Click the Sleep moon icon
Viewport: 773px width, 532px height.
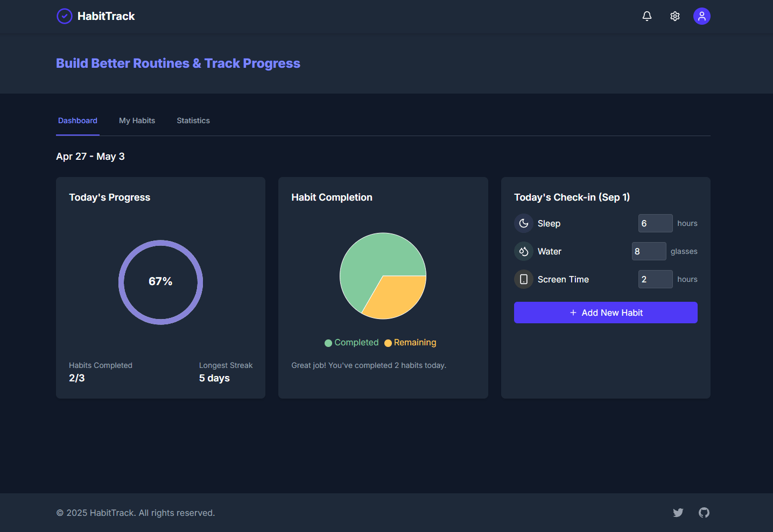pos(523,223)
